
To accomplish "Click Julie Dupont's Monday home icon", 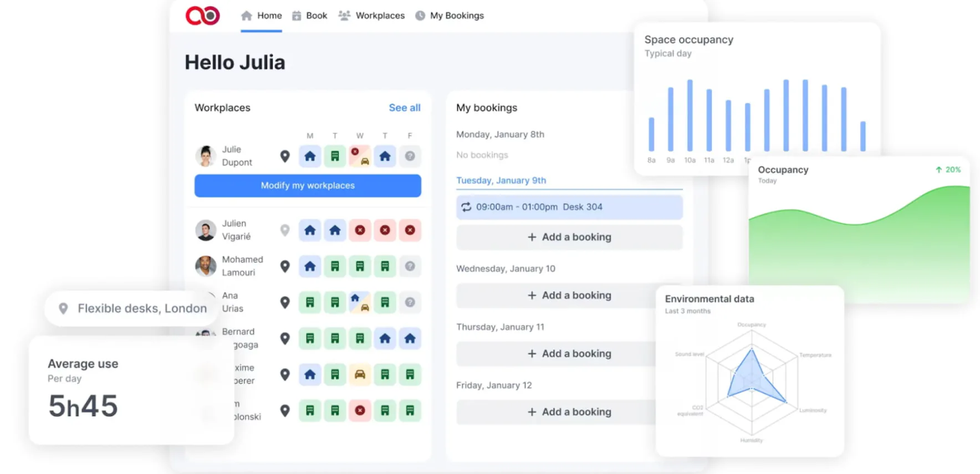I will pos(310,156).
